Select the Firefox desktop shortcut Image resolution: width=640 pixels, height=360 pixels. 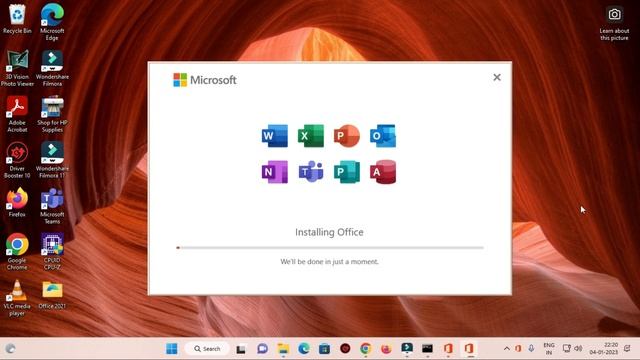[17, 202]
